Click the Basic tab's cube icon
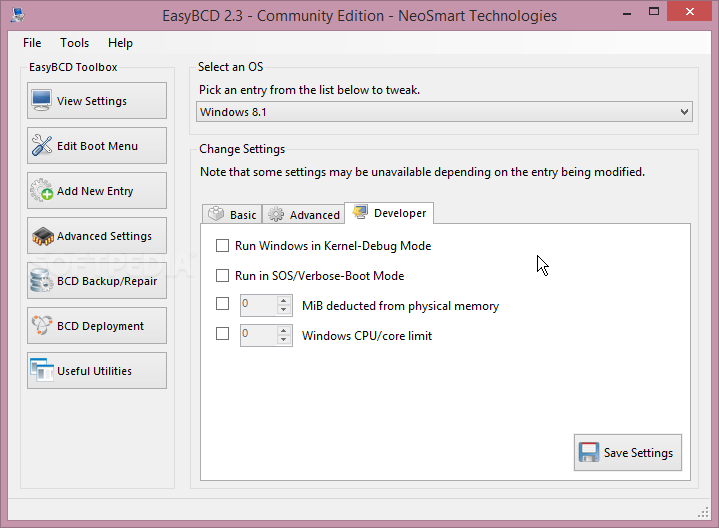 [x=216, y=214]
